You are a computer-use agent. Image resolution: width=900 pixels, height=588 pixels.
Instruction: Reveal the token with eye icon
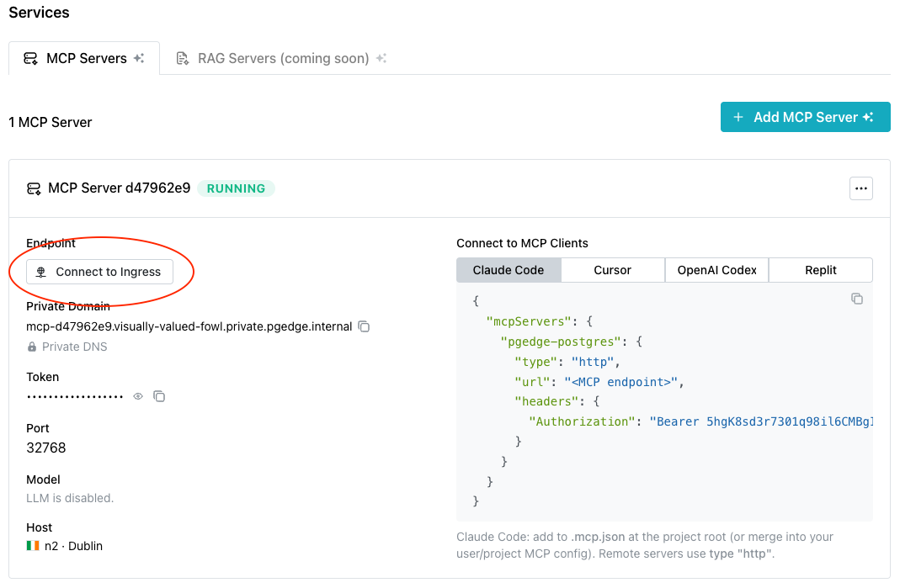[x=138, y=396]
